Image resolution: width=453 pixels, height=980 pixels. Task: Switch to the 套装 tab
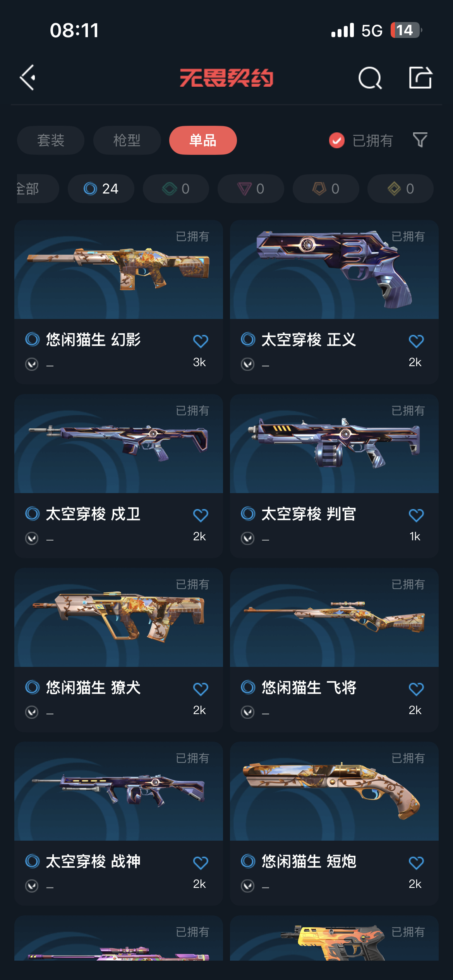click(51, 140)
